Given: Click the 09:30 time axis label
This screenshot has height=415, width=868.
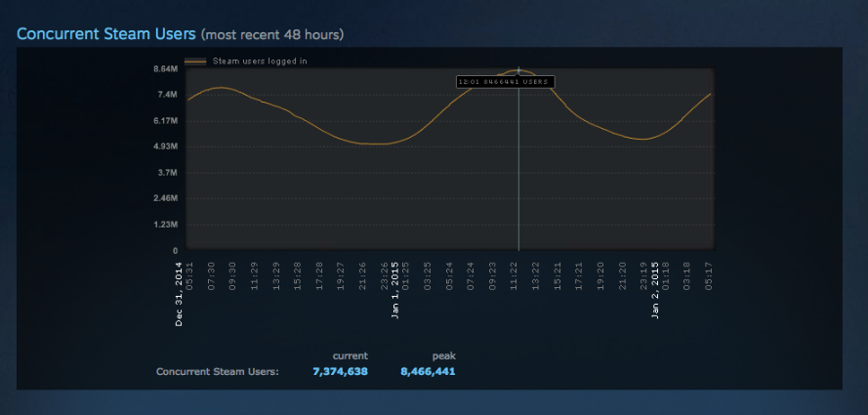Looking at the screenshot, I should [232, 275].
